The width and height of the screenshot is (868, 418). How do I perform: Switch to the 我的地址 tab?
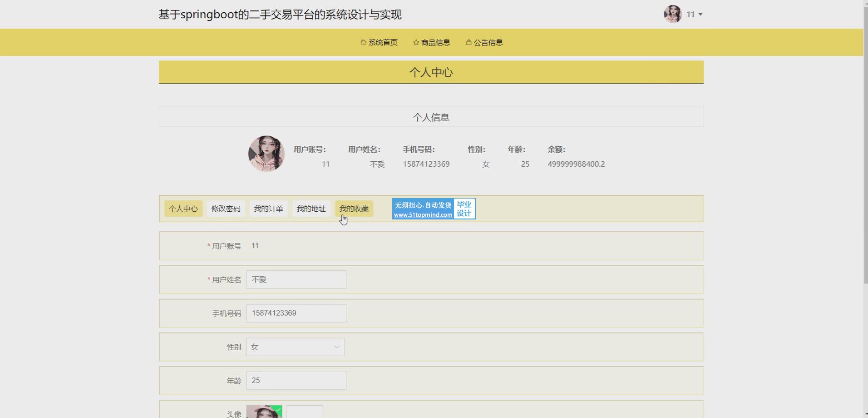click(x=311, y=209)
